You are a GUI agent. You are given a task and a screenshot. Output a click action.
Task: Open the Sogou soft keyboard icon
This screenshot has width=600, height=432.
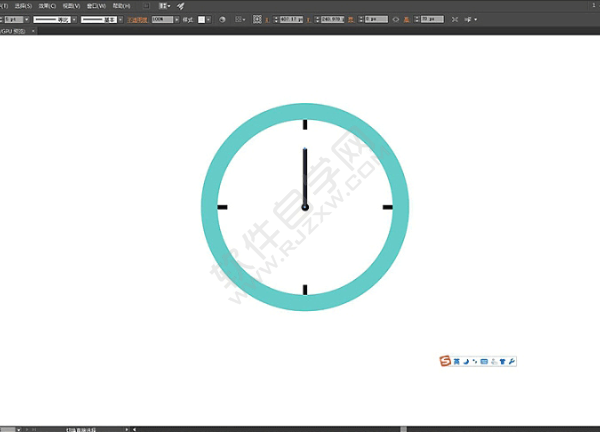tap(484, 361)
